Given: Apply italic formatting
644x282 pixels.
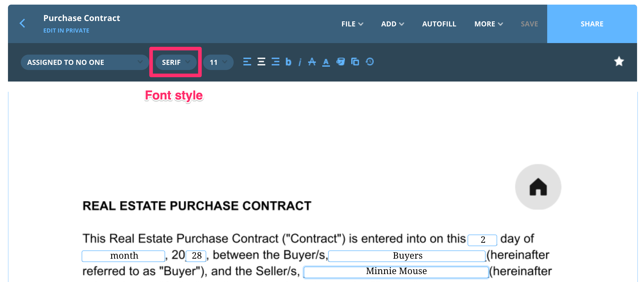Looking at the screenshot, I should [299, 62].
